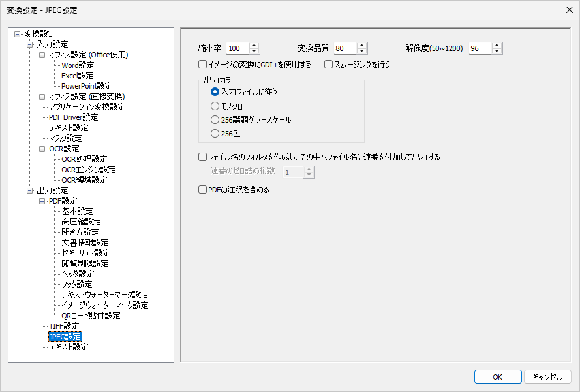Select the 256色 radio button
580x392 pixels.
tap(215, 133)
